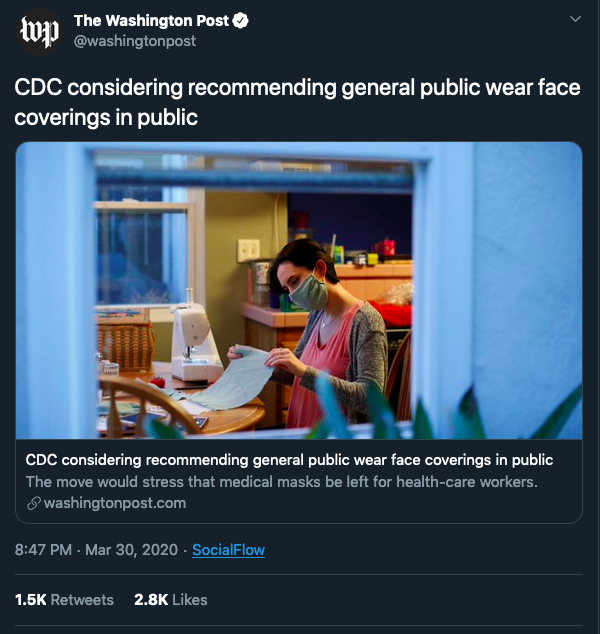The height and width of the screenshot is (634, 600).
Task: Expand the tweet options chevron
Action: pyautogui.click(x=574, y=21)
